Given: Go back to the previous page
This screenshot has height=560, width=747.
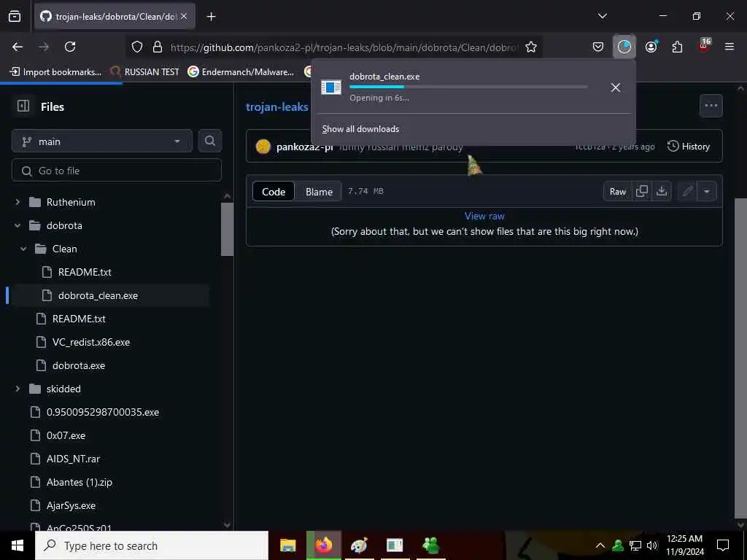Looking at the screenshot, I should pos(18,47).
